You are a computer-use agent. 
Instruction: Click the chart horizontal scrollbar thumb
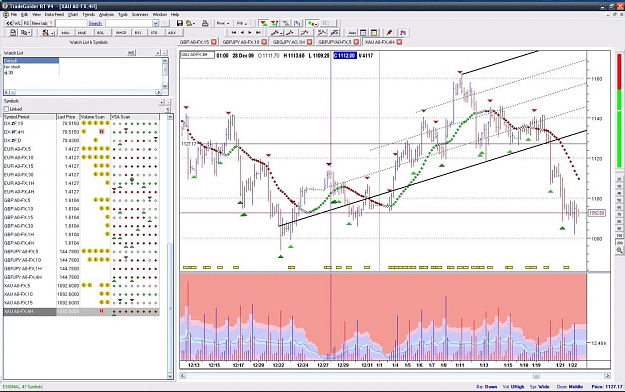(x=537, y=376)
